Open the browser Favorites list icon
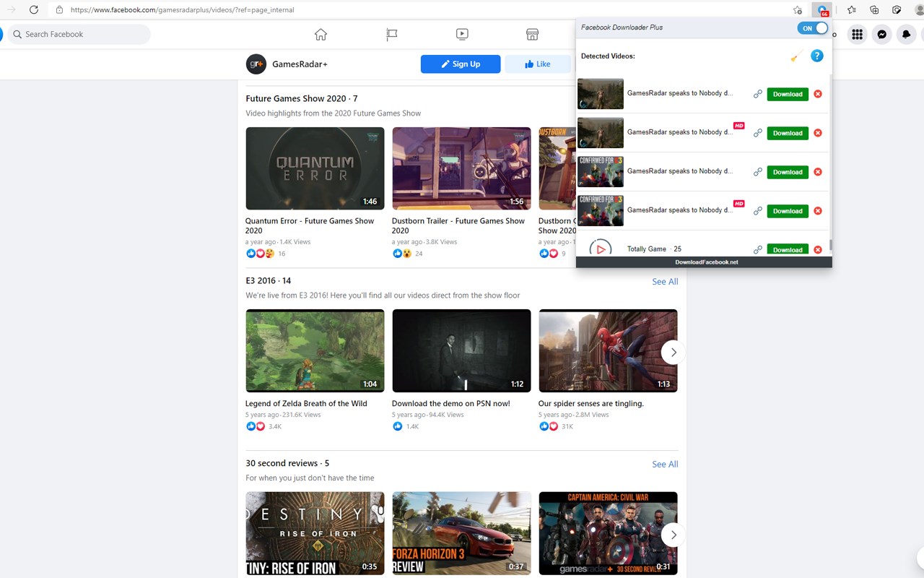924x578 pixels. (852, 10)
